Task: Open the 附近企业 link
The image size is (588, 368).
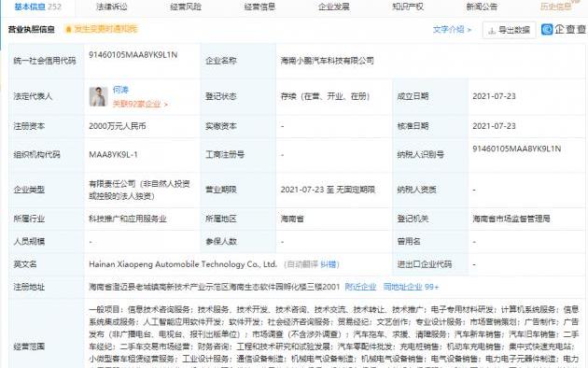Action: pyautogui.click(x=360, y=287)
